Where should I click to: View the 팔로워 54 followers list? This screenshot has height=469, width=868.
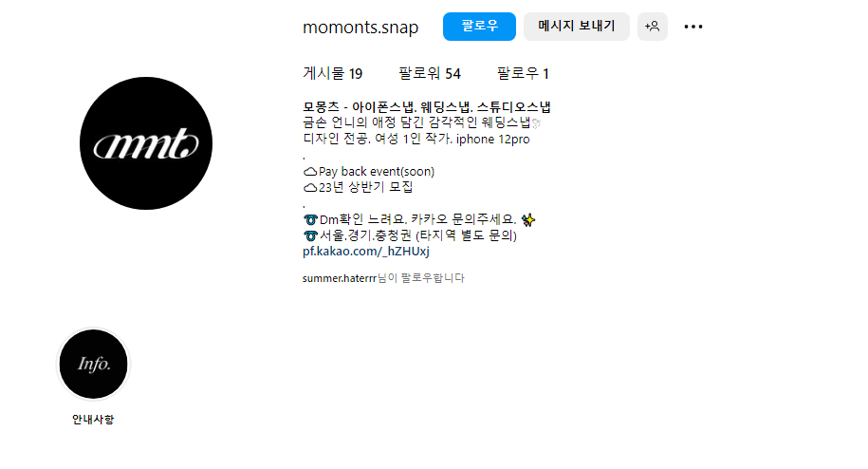click(430, 74)
